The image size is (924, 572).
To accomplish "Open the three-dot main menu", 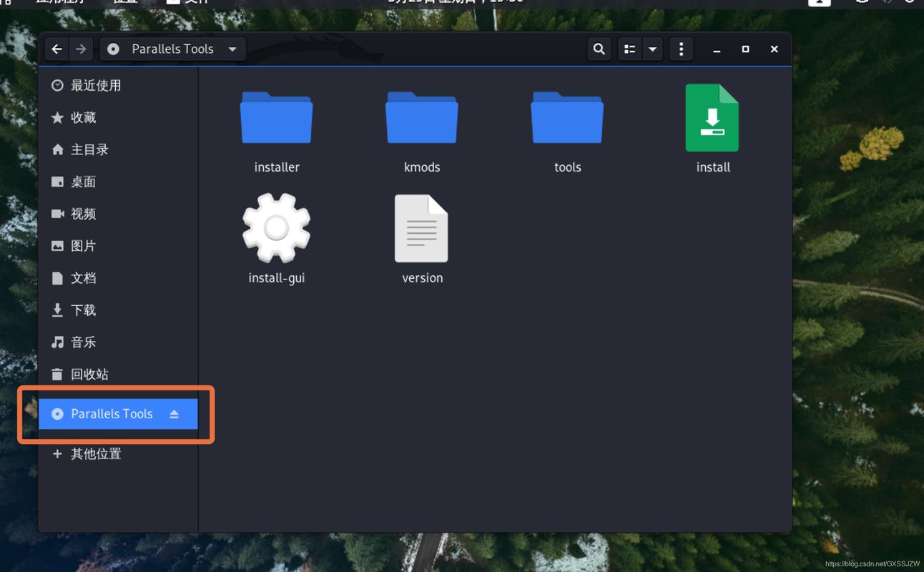I will point(681,49).
